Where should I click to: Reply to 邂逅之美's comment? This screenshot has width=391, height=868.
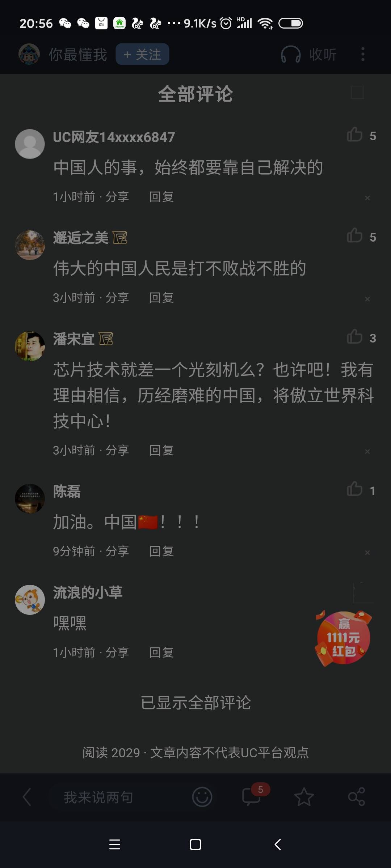click(161, 298)
